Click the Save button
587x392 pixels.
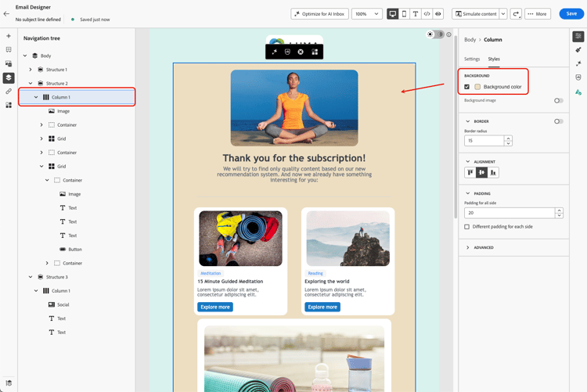tap(571, 14)
